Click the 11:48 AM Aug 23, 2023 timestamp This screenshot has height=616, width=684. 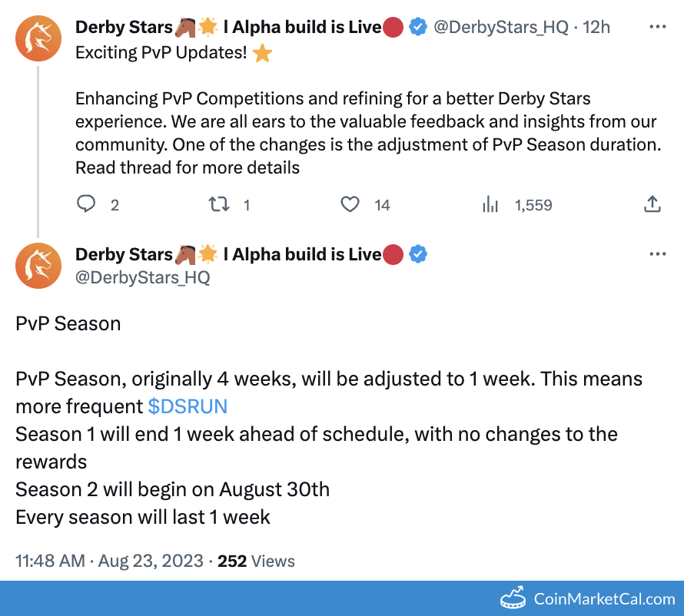coord(109,561)
